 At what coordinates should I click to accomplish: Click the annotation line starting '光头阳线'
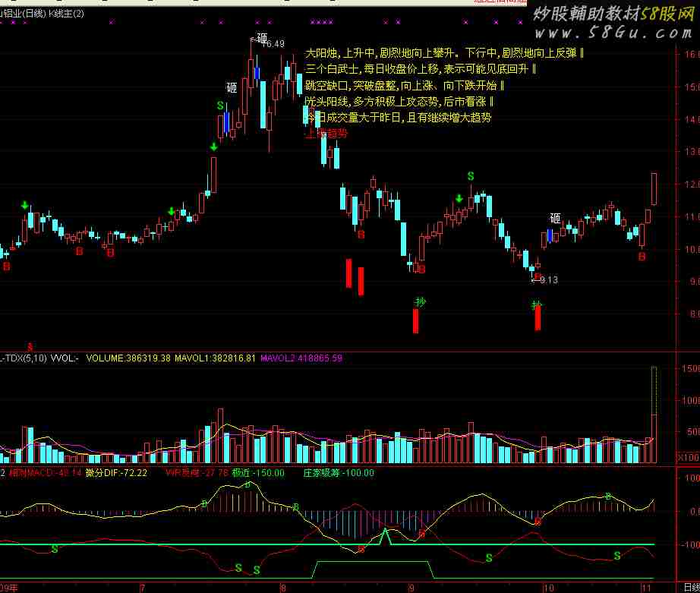(399, 101)
